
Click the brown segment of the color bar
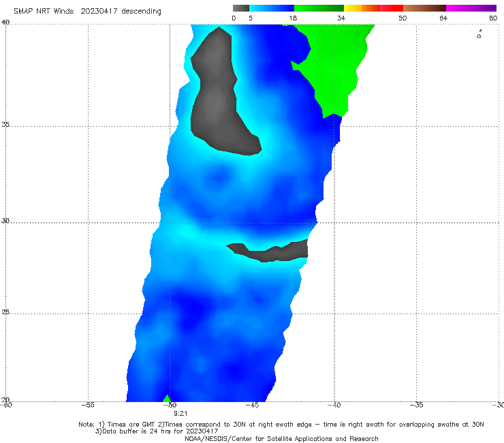point(424,8)
